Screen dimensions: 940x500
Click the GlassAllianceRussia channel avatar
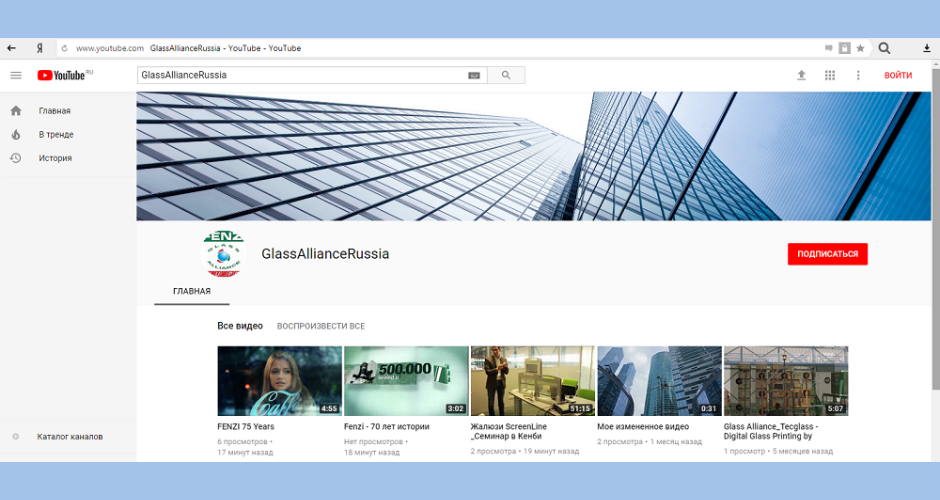tap(223, 254)
